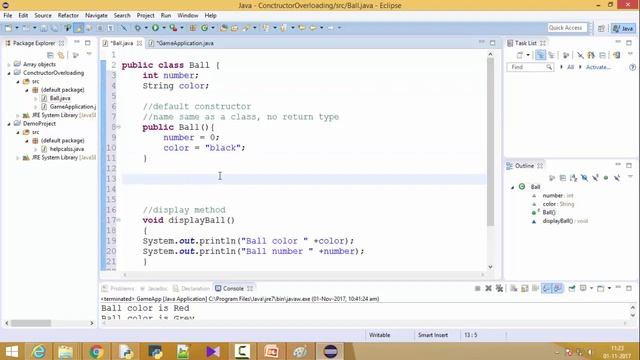
Task: Click the New file icon in toolbar
Action: click(8, 28)
